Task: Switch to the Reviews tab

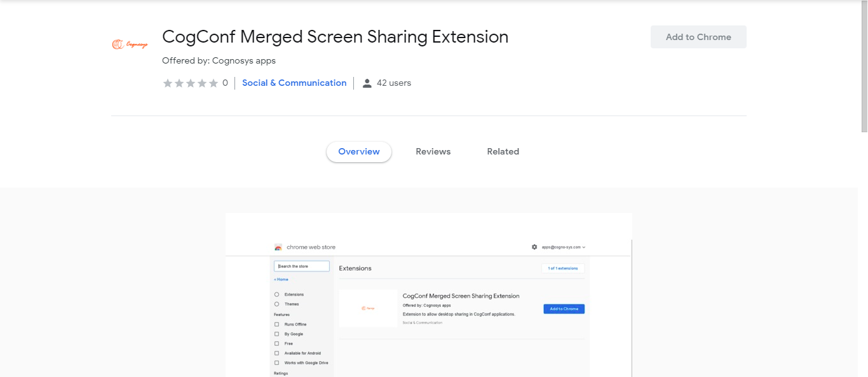Action: tap(433, 151)
